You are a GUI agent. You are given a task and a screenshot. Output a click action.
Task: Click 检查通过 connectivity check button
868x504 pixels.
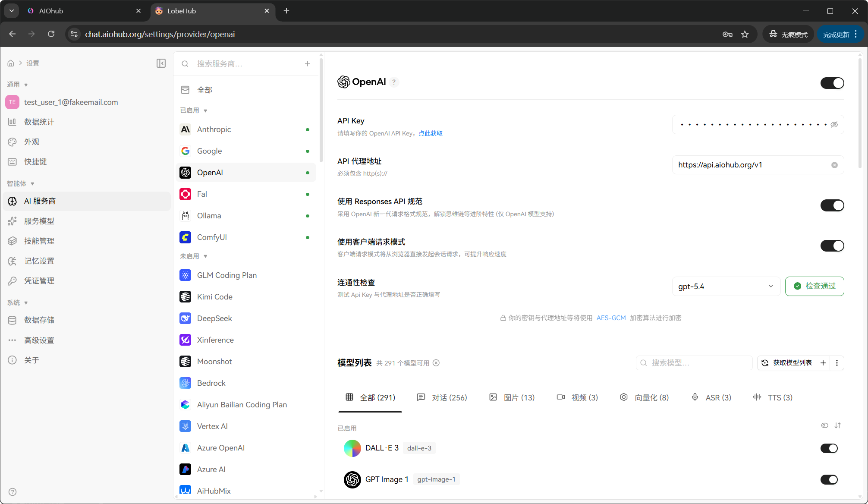(x=815, y=287)
